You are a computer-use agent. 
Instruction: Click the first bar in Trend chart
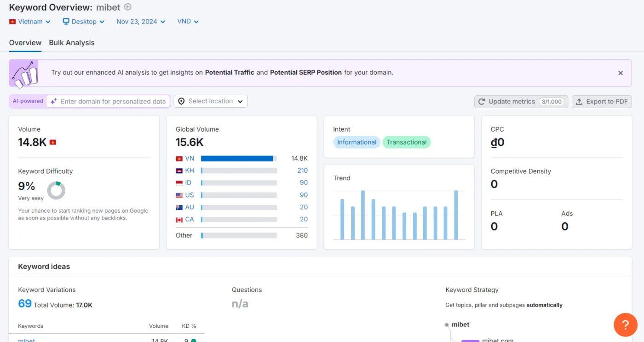[342, 219]
